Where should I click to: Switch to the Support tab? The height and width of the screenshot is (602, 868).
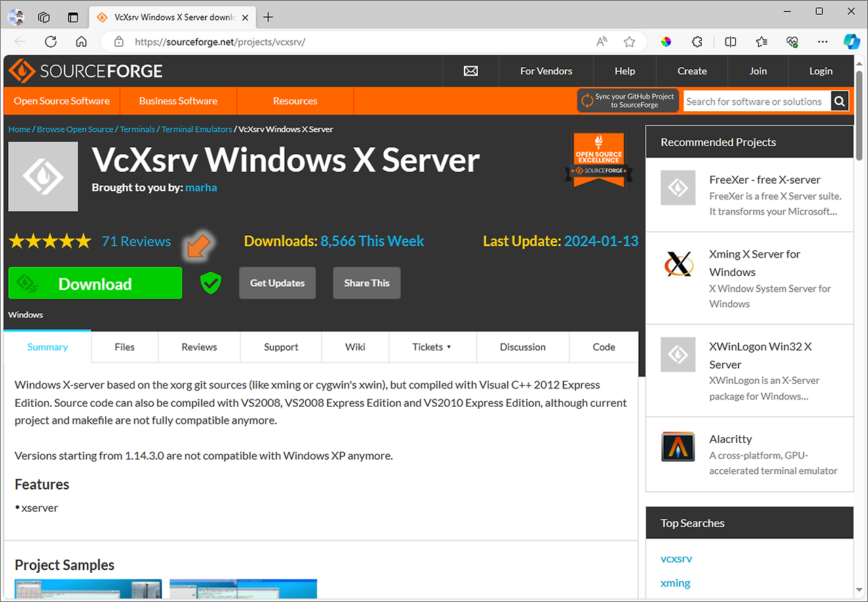click(281, 346)
